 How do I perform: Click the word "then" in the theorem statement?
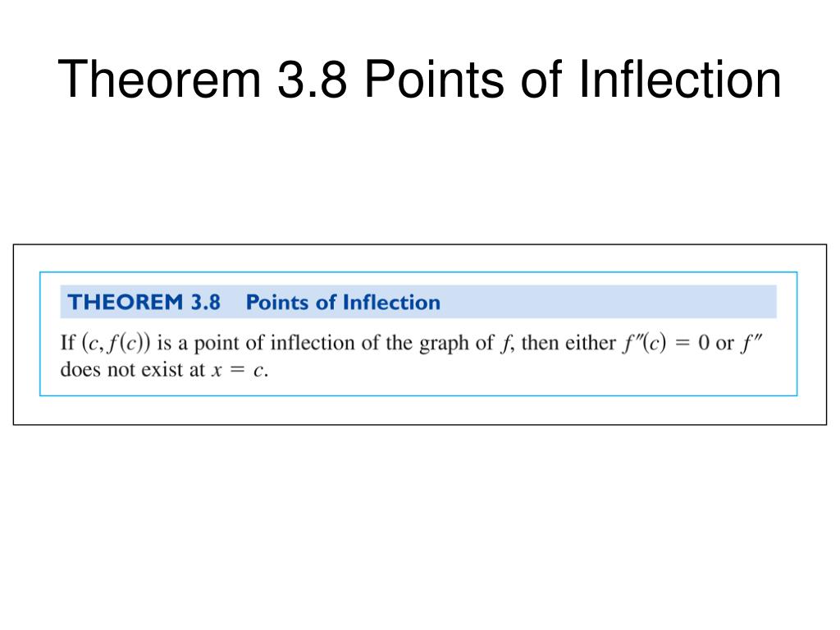click(x=539, y=342)
